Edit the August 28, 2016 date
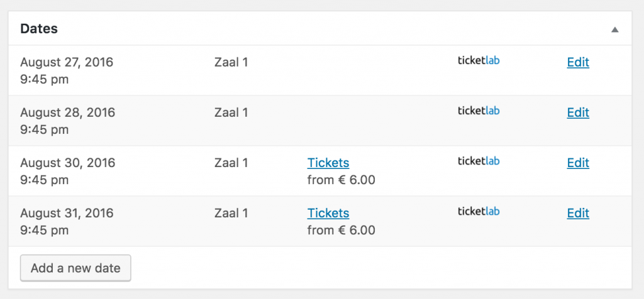 (x=578, y=112)
